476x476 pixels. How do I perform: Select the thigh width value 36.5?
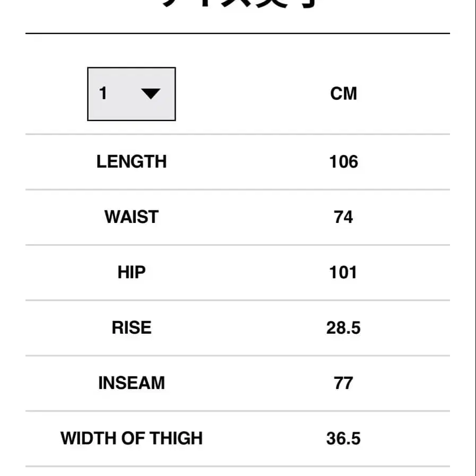[x=343, y=438]
